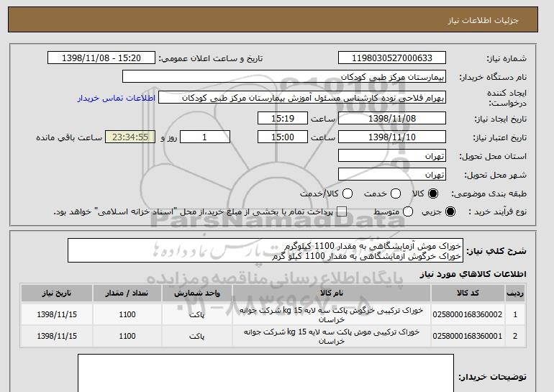Click the نام کالا column header
554x392 pixels.
[332, 293]
